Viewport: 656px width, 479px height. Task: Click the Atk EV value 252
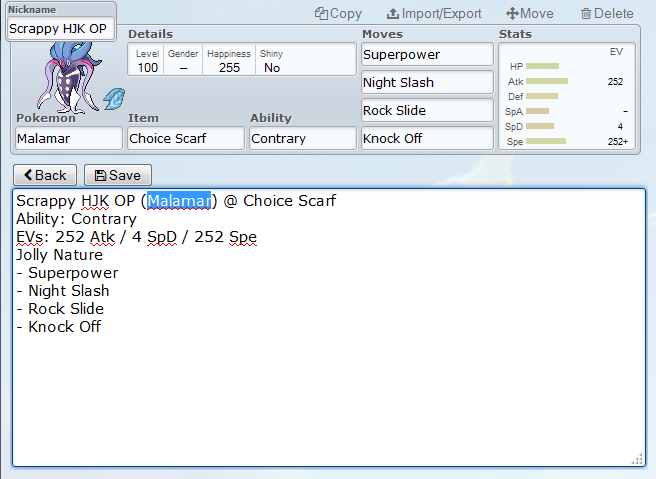point(615,82)
